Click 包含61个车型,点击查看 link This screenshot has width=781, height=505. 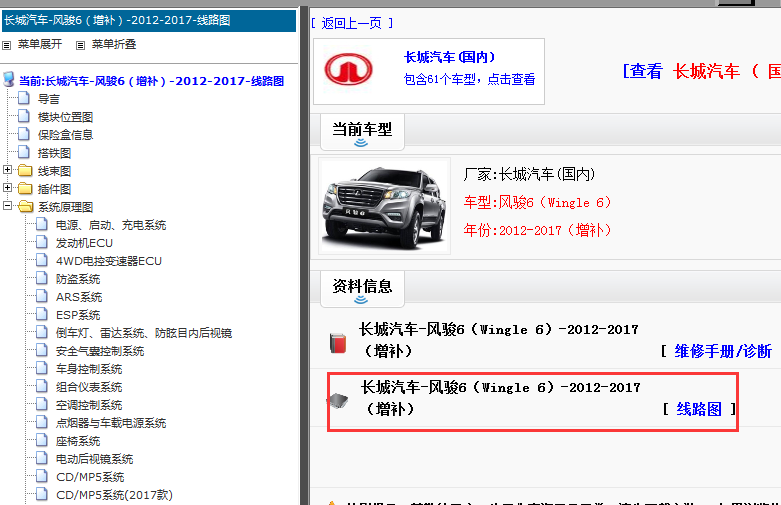pos(469,79)
